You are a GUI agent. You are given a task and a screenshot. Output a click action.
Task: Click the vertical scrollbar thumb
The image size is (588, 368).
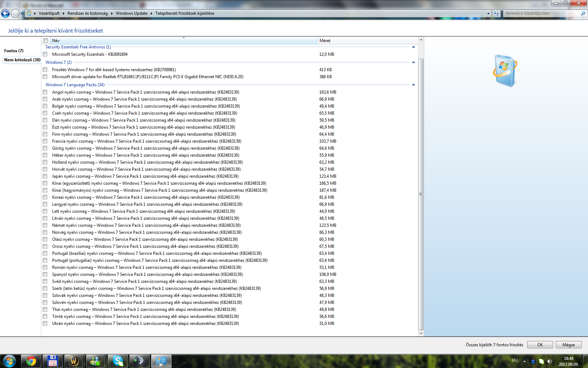tap(421, 194)
